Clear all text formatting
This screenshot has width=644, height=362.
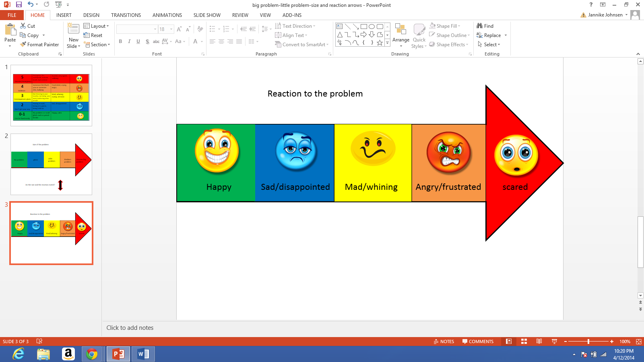pyautogui.click(x=200, y=29)
